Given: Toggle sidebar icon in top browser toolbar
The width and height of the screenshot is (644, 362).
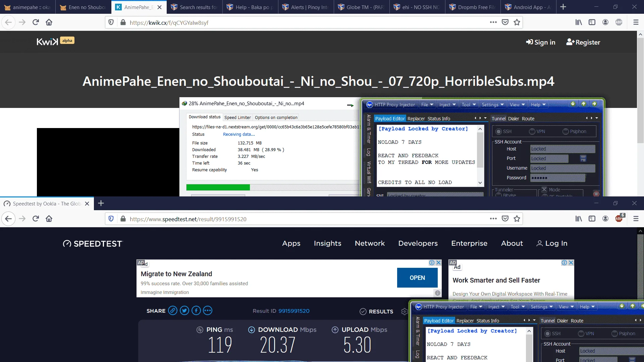Looking at the screenshot, I should pos(592,22).
